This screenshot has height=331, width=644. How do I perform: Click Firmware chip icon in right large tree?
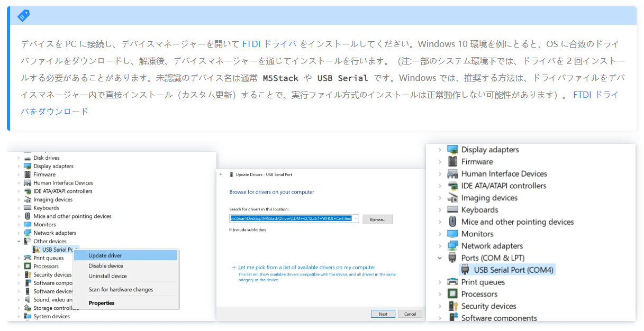452,162
